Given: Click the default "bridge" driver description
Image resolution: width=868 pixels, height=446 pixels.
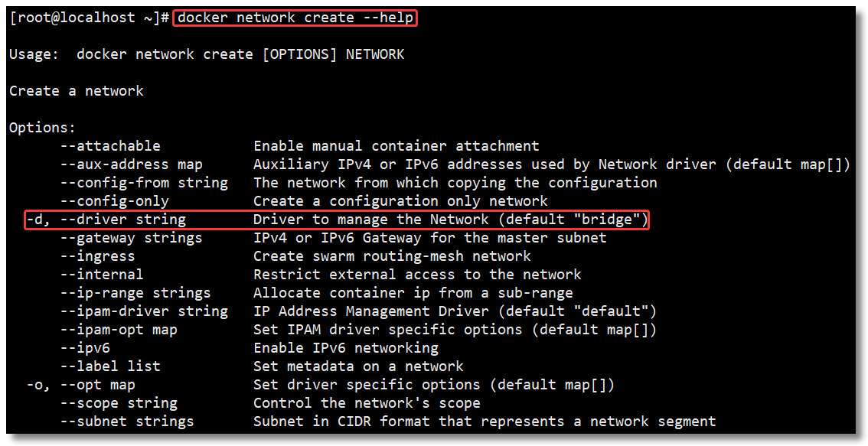Looking at the screenshot, I should pyautogui.click(x=450, y=220).
